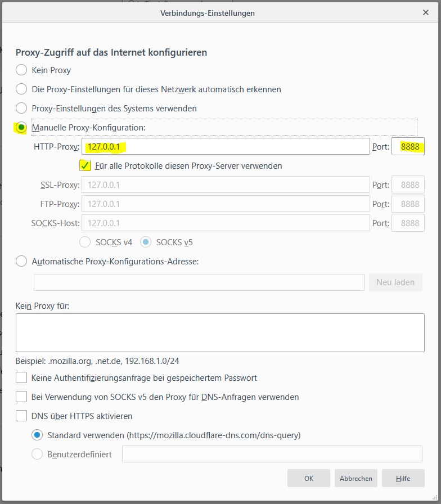Click the Kein Proxy für text area
This screenshot has height=504, width=441.
220,332
